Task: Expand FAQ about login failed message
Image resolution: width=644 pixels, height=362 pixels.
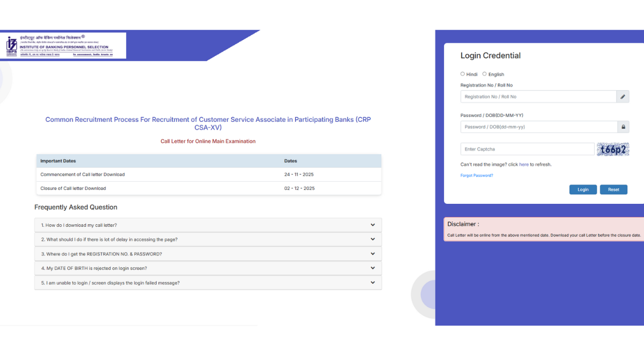Action: click(208, 283)
